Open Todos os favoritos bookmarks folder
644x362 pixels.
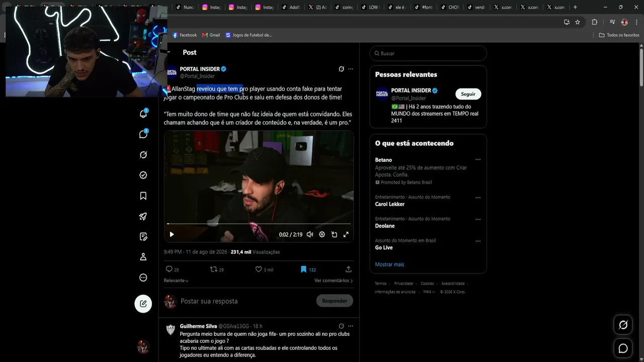tap(619, 35)
